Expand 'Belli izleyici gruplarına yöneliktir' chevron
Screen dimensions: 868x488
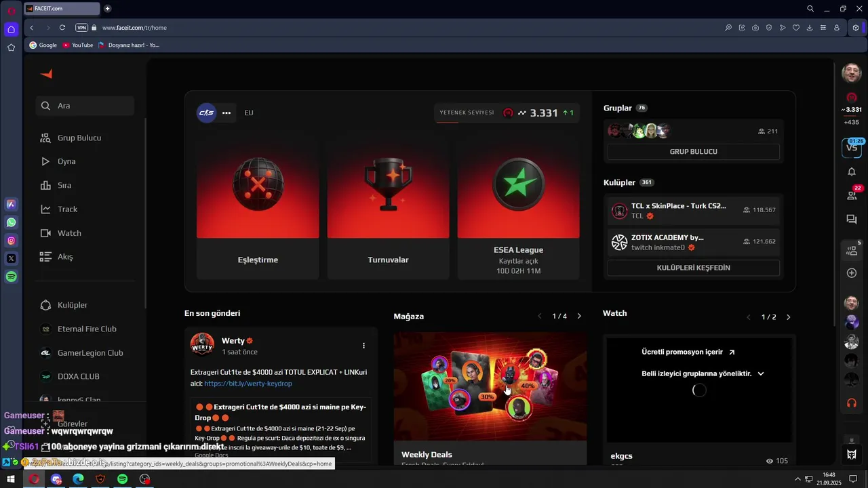click(x=760, y=373)
